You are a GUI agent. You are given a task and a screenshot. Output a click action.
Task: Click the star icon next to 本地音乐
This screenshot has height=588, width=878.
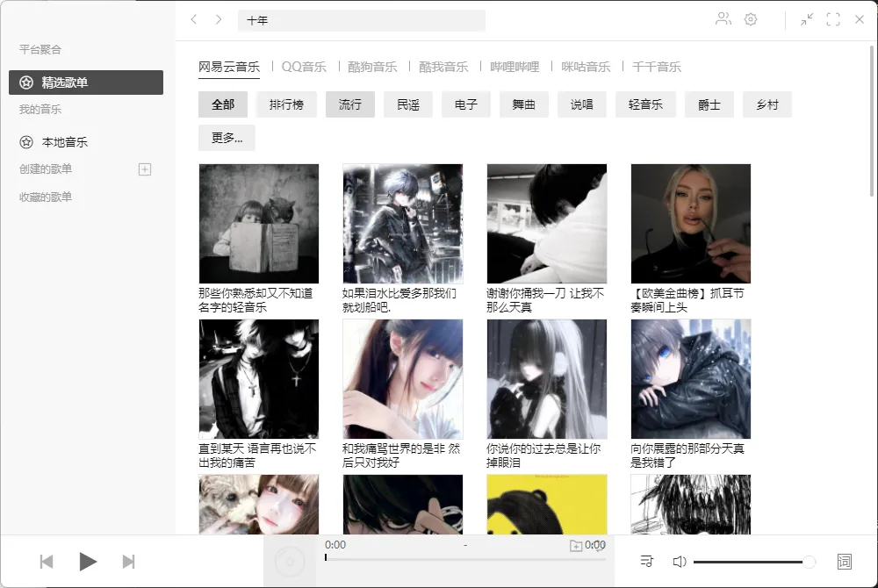[26, 142]
